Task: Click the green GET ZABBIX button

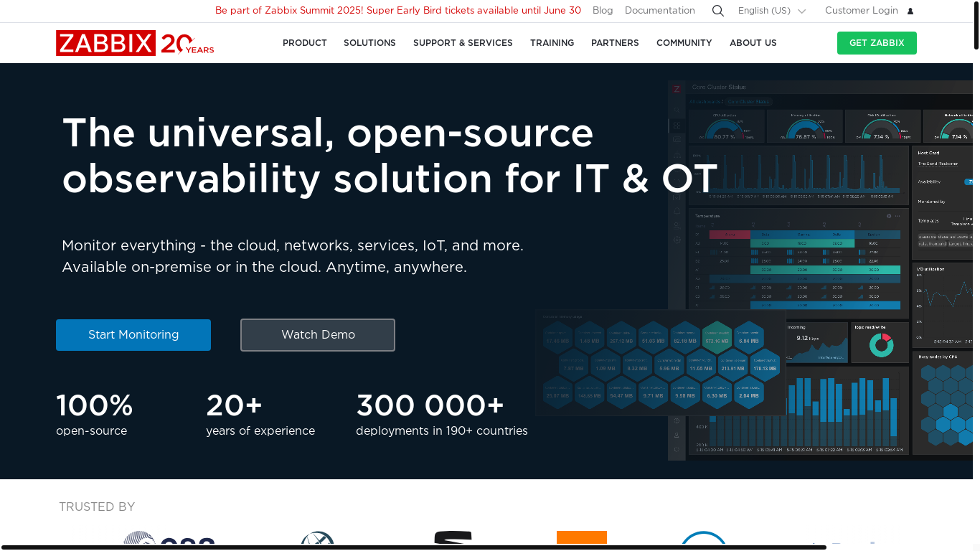Action: 877,43
